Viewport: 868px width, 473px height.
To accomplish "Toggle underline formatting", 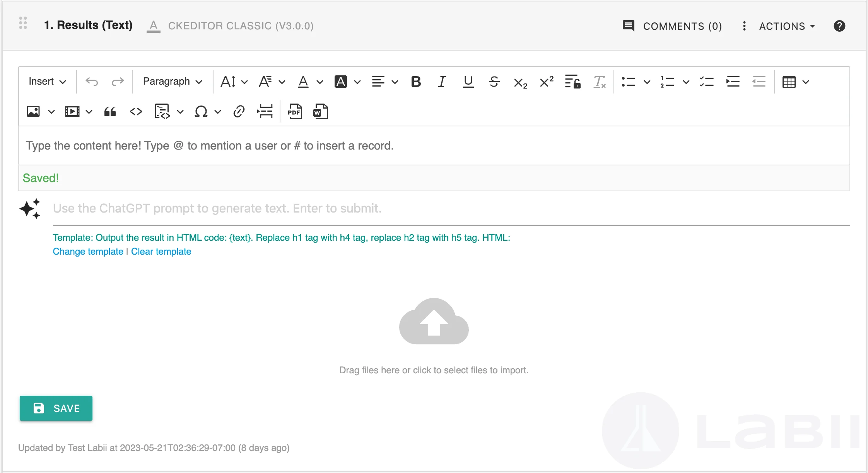I will (468, 82).
